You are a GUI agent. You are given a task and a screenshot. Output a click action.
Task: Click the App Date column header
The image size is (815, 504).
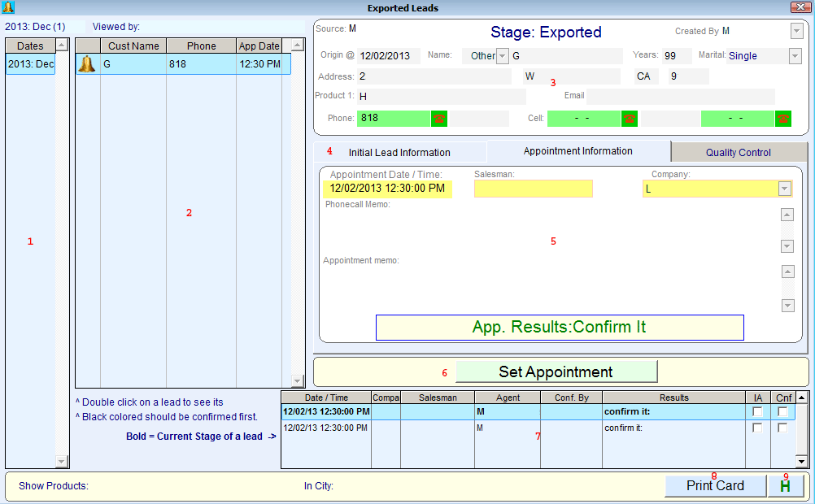point(259,46)
